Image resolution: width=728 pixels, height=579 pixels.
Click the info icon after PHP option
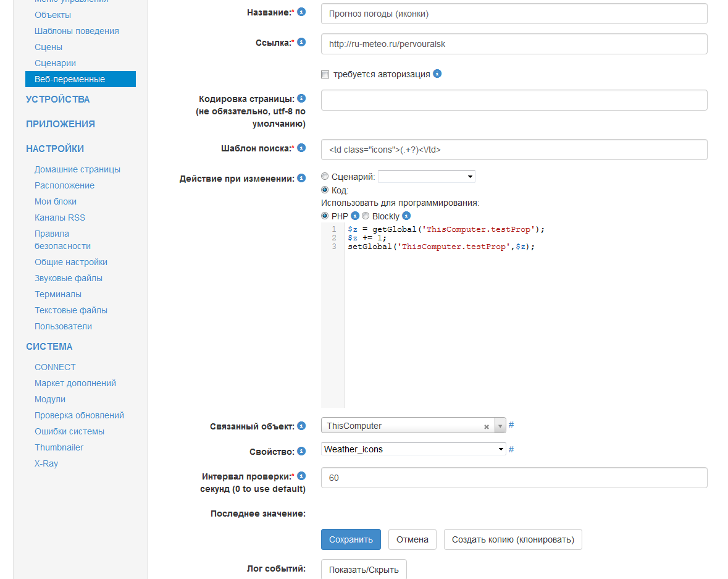355,216
